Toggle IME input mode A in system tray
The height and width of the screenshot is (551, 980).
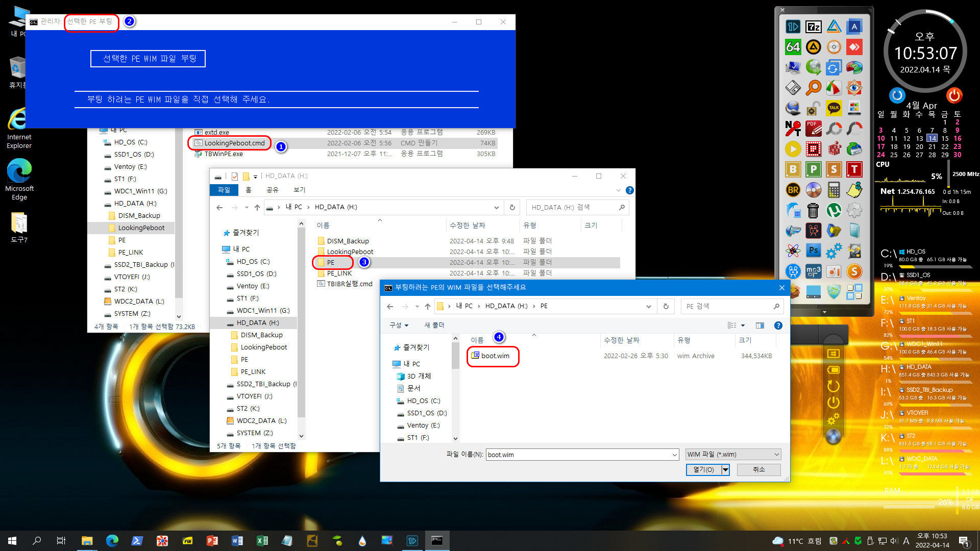tap(906, 541)
